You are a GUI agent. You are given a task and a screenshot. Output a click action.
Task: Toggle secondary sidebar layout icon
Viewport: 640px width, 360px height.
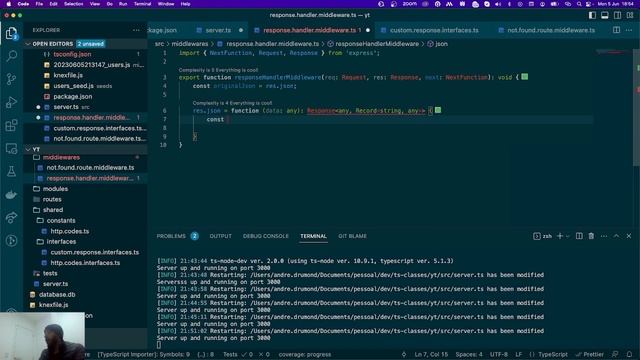point(618,15)
